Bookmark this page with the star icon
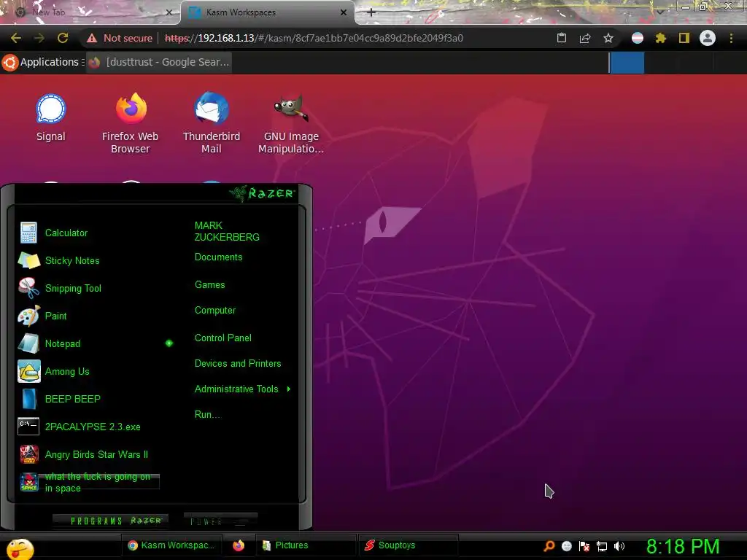747x560 pixels. tap(608, 38)
